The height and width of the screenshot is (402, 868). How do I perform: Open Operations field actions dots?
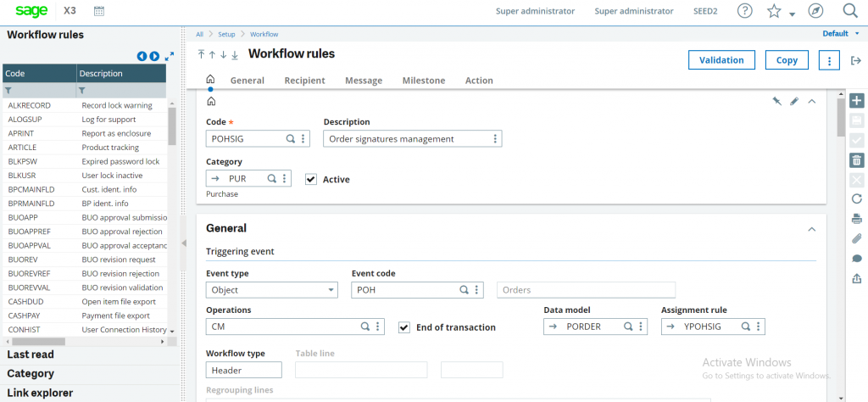(377, 327)
